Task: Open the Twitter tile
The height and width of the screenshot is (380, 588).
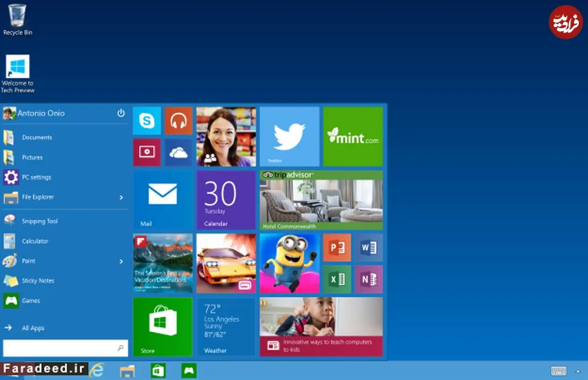Action: (289, 136)
